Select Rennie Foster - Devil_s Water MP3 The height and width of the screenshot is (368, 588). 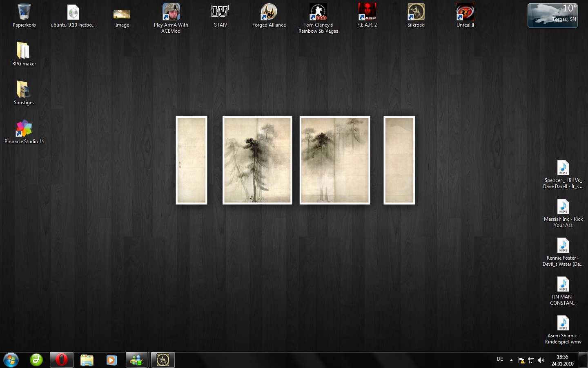pyautogui.click(x=563, y=252)
